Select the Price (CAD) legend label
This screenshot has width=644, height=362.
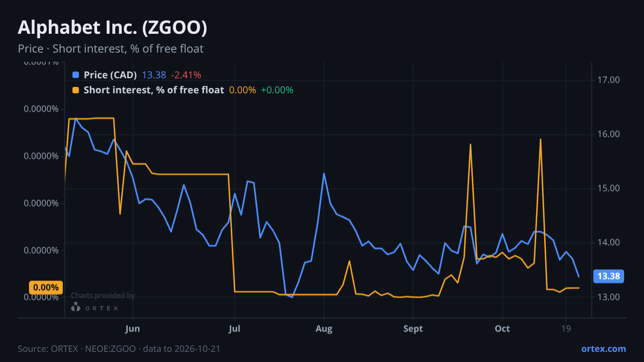coord(110,75)
